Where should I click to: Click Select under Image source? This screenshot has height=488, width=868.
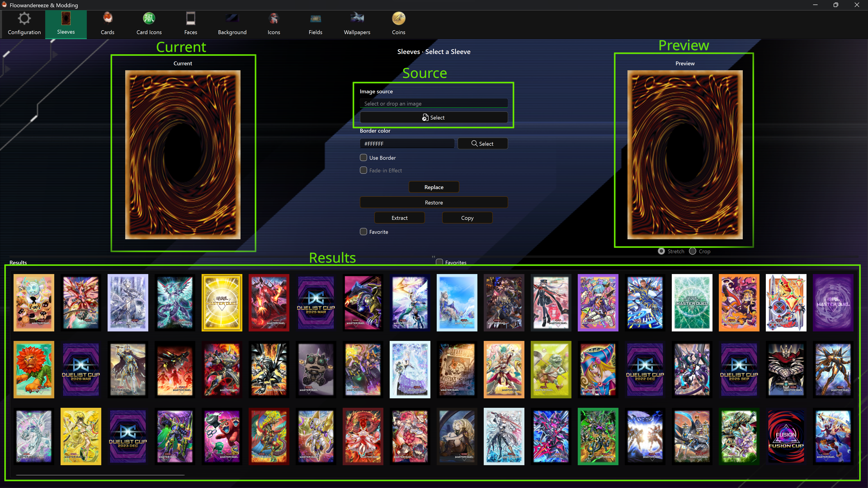(434, 117)
